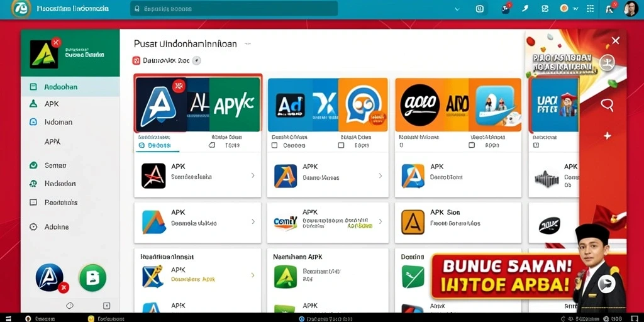
Task: Click the blue round A icon at sidebar bottom
Action: pyautogui.click(x=50, y=277)
